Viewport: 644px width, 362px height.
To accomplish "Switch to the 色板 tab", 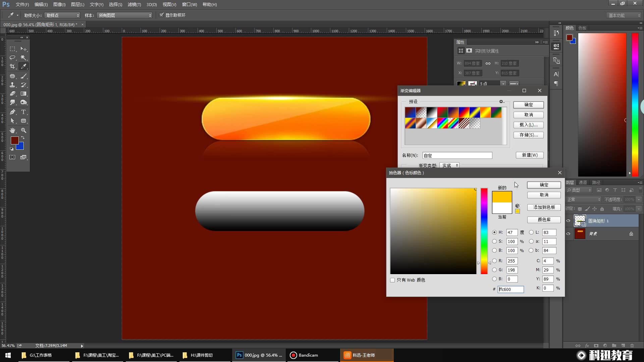I will [583, 28].
